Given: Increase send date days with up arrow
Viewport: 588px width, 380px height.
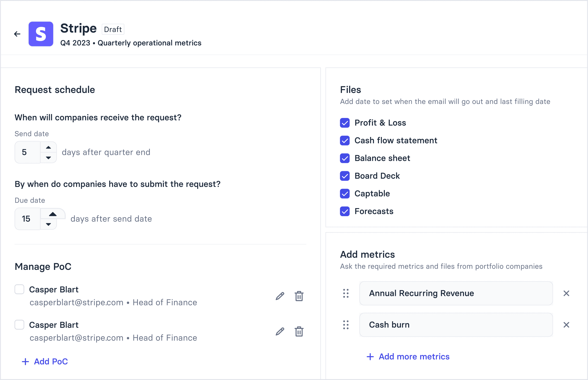Looking at the screenshot, I should 48,147.
